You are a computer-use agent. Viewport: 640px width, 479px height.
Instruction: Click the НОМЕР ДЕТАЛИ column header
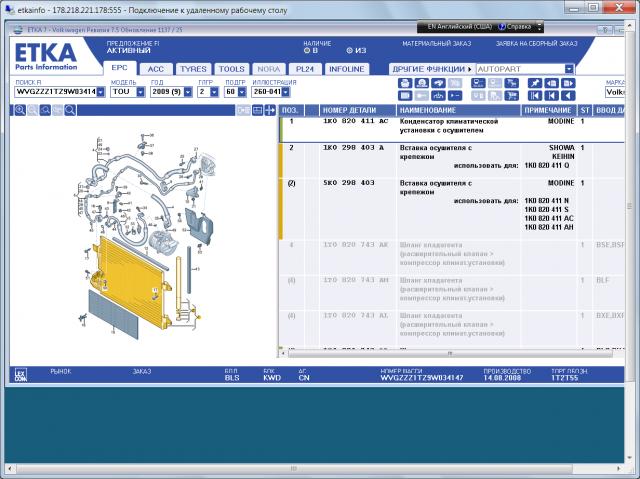tap(358, 110)
